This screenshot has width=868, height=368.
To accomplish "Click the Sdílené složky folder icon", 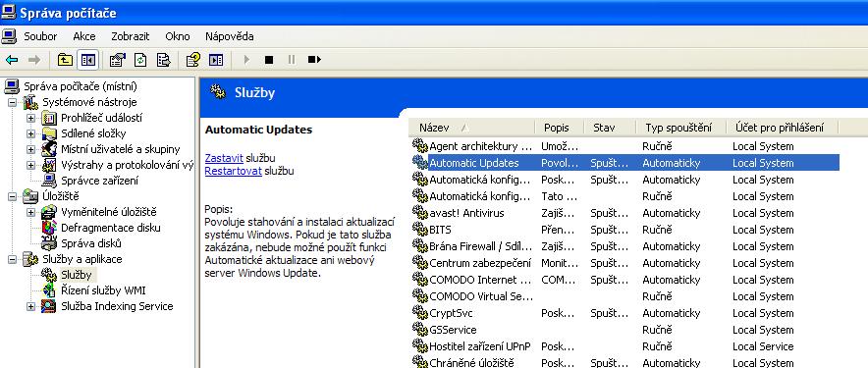I will [x=49, y=133].
